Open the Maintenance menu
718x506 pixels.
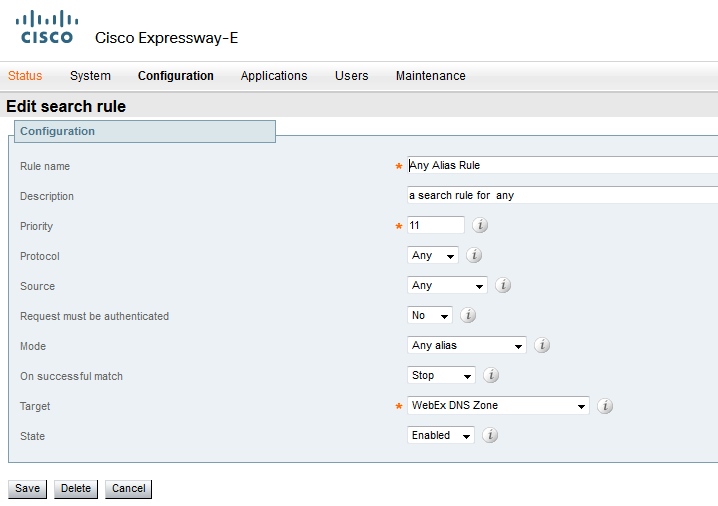pos(430,76)
